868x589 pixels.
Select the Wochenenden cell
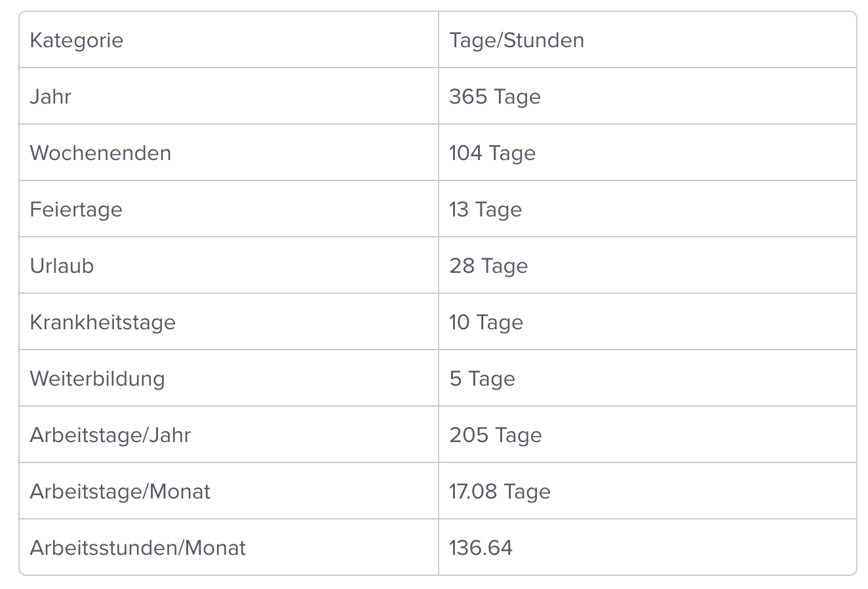(100, 153)
